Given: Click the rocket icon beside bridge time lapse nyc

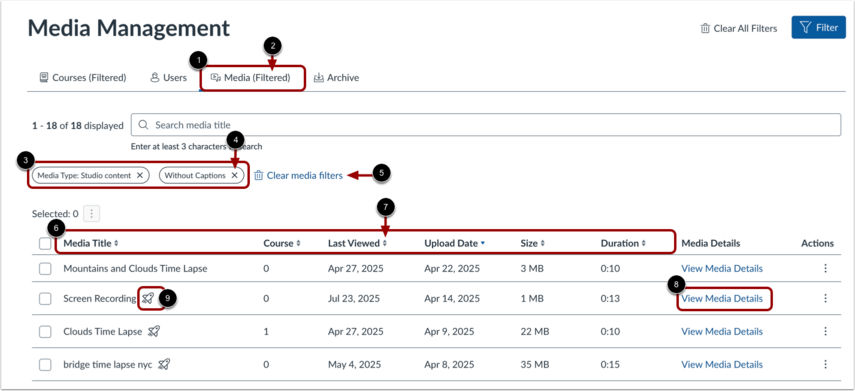Looking at the screenshot, I should 164,364.
